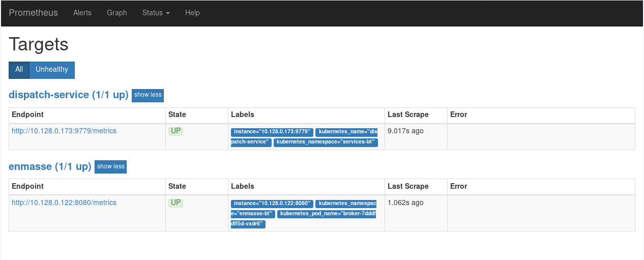The height and width of the screenshot is (260, 644).
Task: Select label kubernetes_namespace="services-bt"
Action: (x=326, y=142)
